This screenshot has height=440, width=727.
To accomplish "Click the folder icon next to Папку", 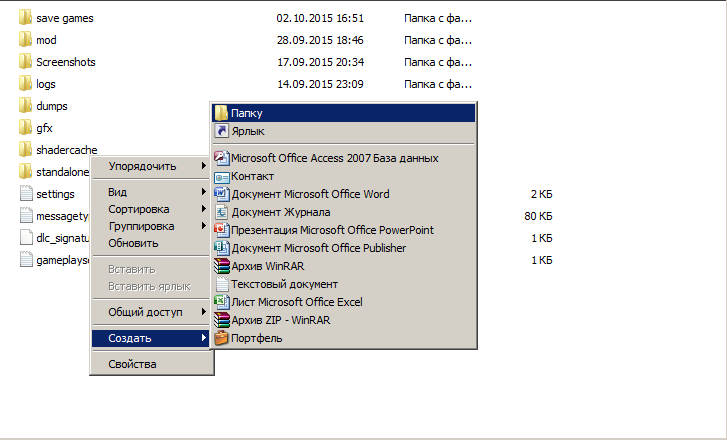I will 221,113.
